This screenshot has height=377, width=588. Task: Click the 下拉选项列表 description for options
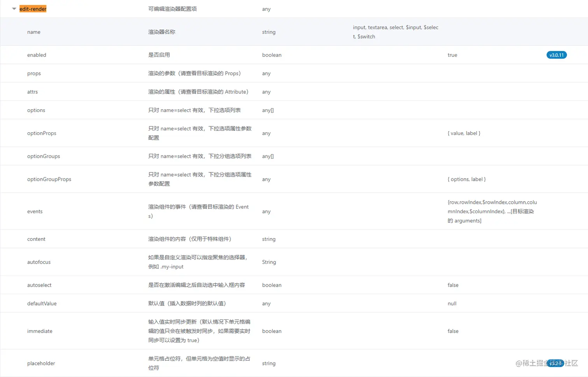[194, 110]
